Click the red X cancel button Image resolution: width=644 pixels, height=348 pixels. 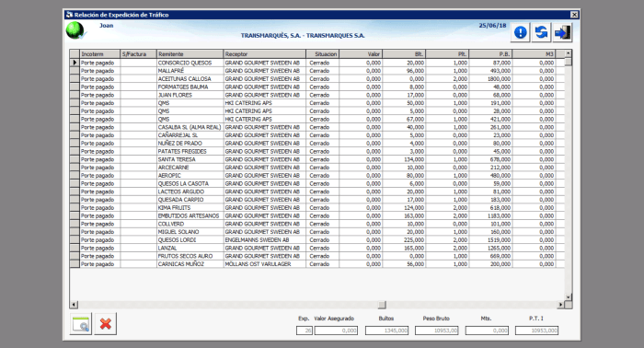(x=106, y=324)
